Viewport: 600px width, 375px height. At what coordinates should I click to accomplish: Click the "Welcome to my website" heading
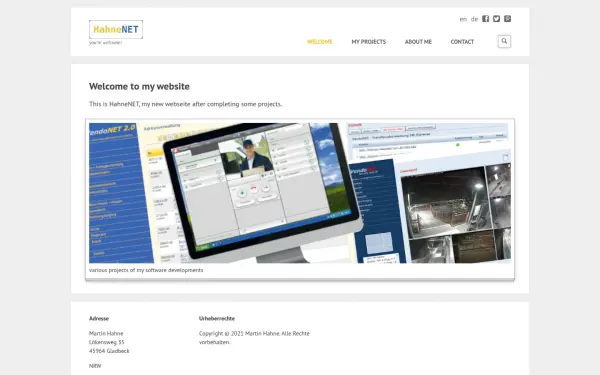[x=139, y=86]
